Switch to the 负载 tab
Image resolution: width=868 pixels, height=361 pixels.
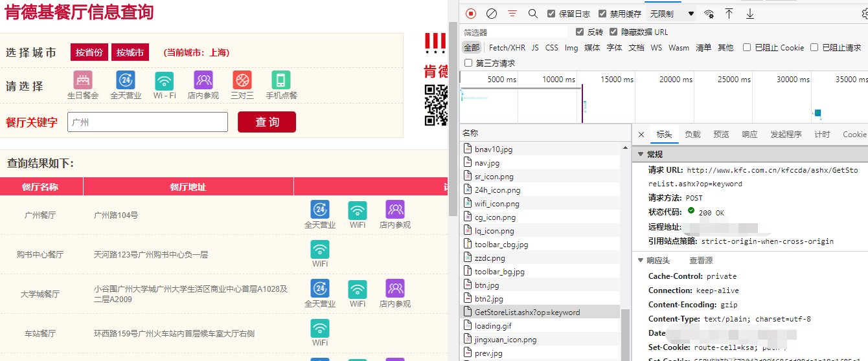coord(692,135)
